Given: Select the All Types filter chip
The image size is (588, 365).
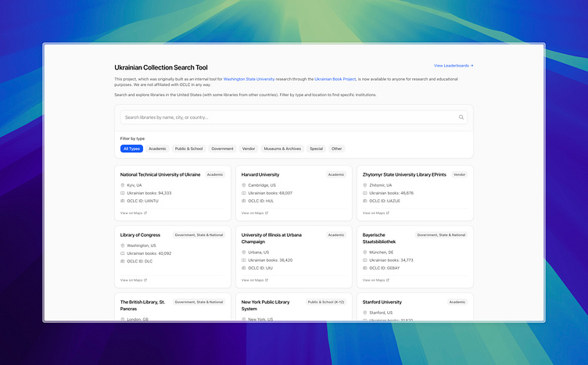Looking at the screenshot, I should pyautogui.click(x=131, y=149).
